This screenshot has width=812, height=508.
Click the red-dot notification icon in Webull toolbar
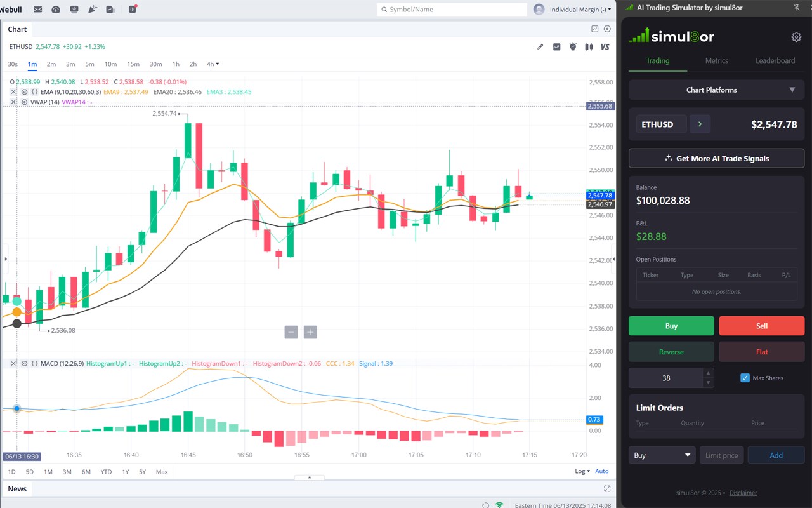pyautogui.click(x=133, y=10)
